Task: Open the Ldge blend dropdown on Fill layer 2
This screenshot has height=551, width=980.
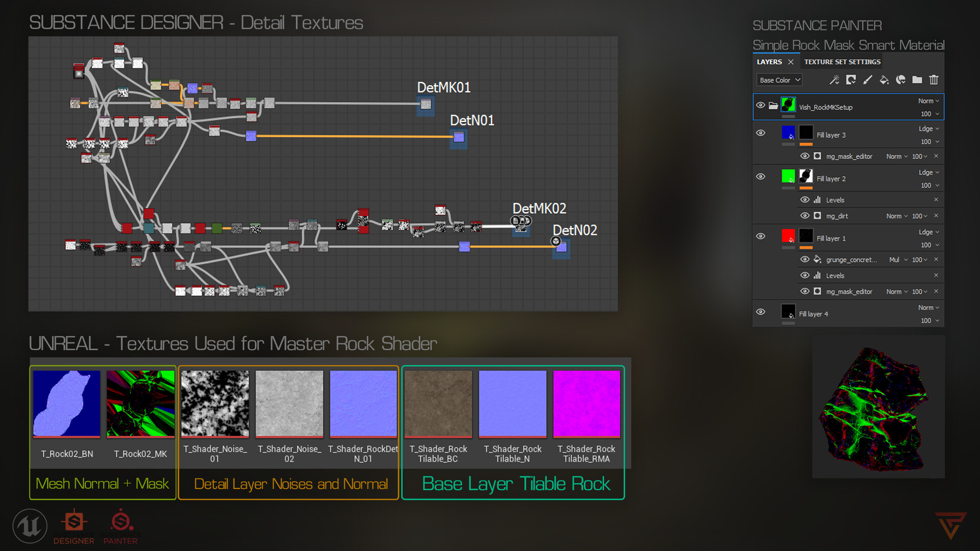Action: 928,172
